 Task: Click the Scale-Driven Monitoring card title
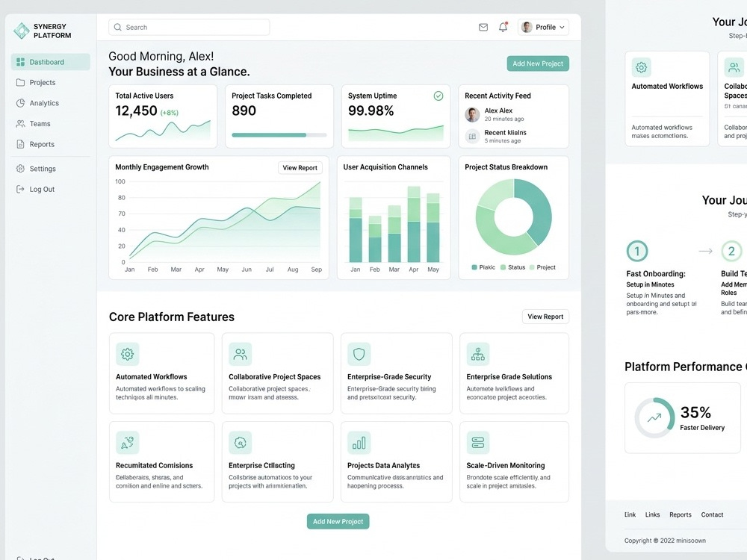click(x=506, y=465)
